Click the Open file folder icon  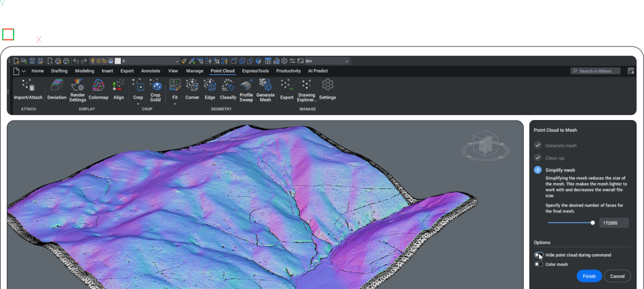pyautogui.click(x=24, y=61)
